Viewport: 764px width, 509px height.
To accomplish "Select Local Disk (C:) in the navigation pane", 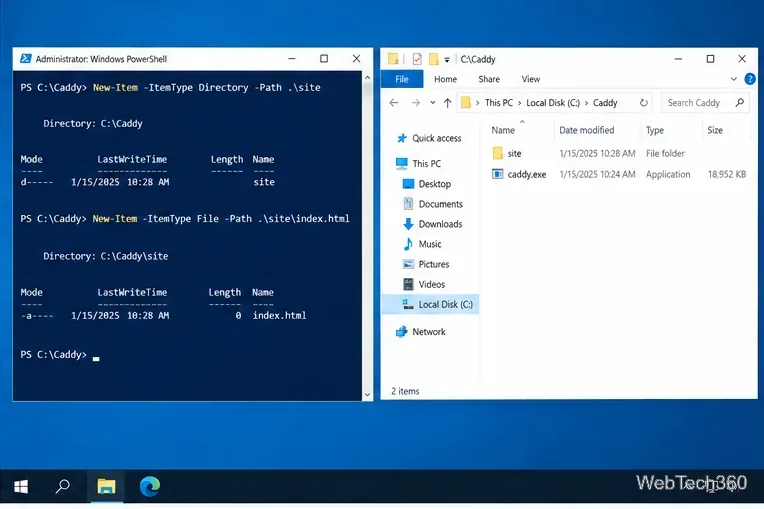I will pos(430,304).
